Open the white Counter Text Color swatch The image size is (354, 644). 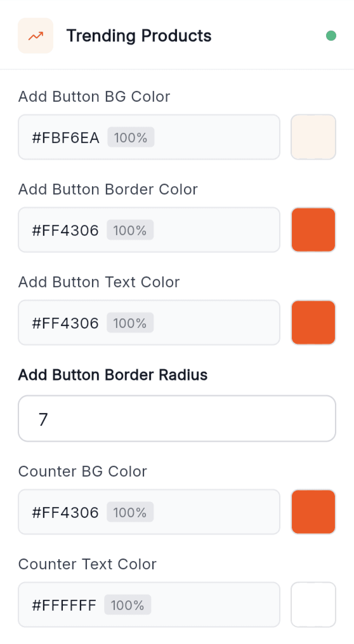tap(313, 604)
